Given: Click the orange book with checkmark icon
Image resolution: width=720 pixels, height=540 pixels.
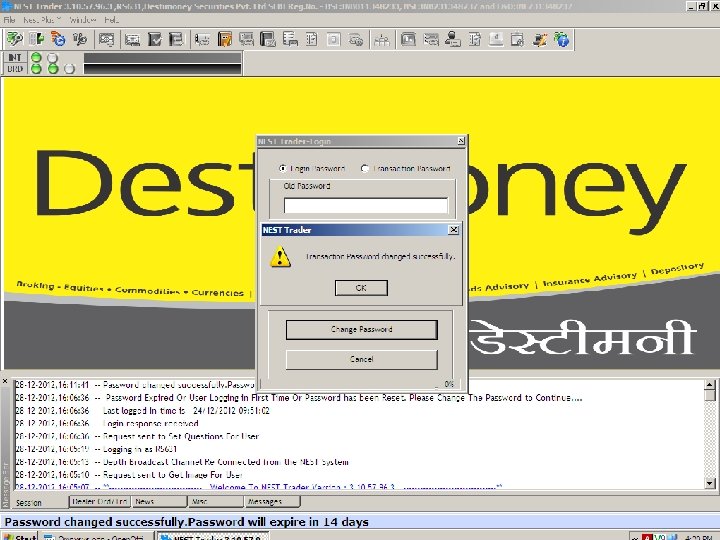Looking at the screenshot, I should (x=225, y=39).
